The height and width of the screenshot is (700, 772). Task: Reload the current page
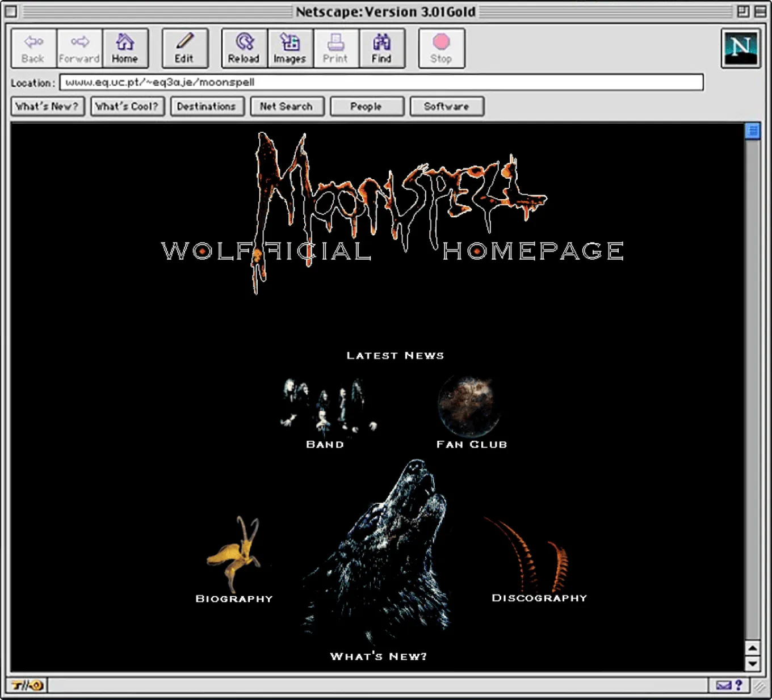pyautogui.click(x=244, y=49)
